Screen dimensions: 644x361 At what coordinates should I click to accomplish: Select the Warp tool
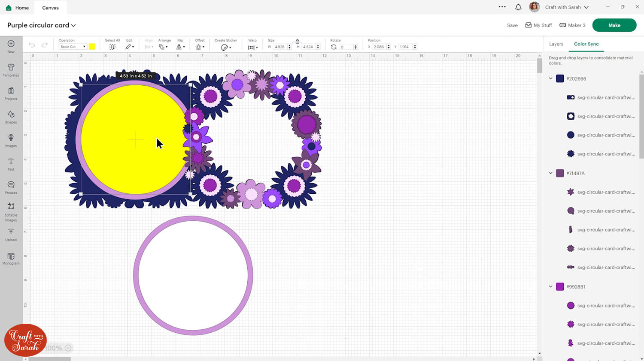tap(252, 46)
